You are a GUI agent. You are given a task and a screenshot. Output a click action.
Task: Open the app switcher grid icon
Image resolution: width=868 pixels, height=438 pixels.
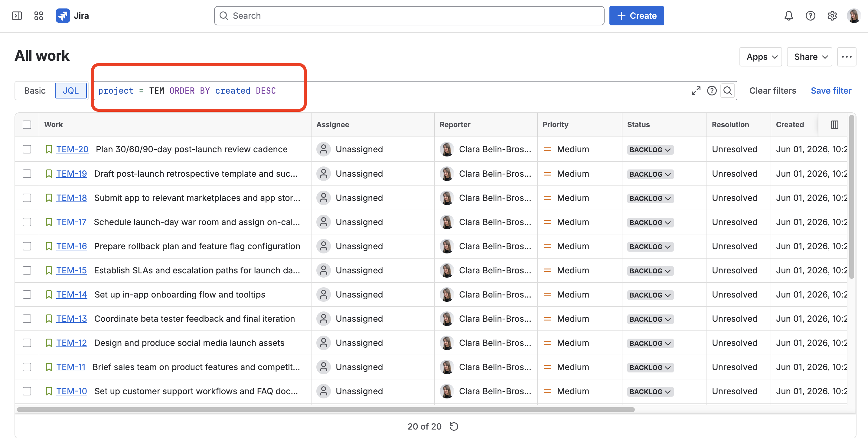click(x=39, y=16)
